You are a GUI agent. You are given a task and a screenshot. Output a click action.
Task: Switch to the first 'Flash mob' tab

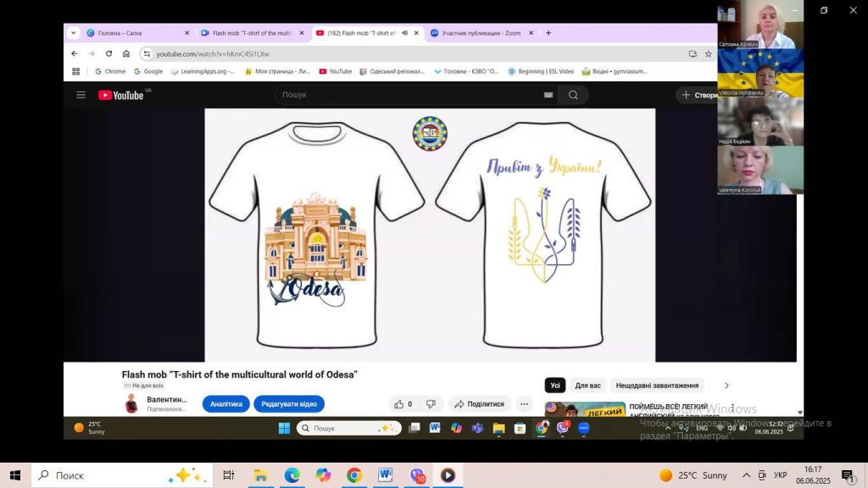click(x=253, y=33)
